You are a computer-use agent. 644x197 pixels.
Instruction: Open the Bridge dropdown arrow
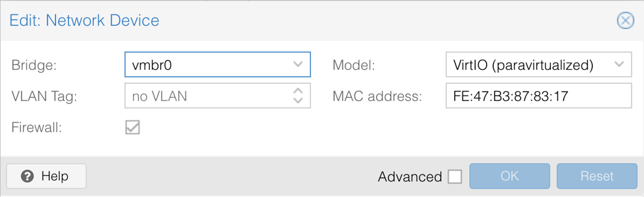(x=298, y=64)
